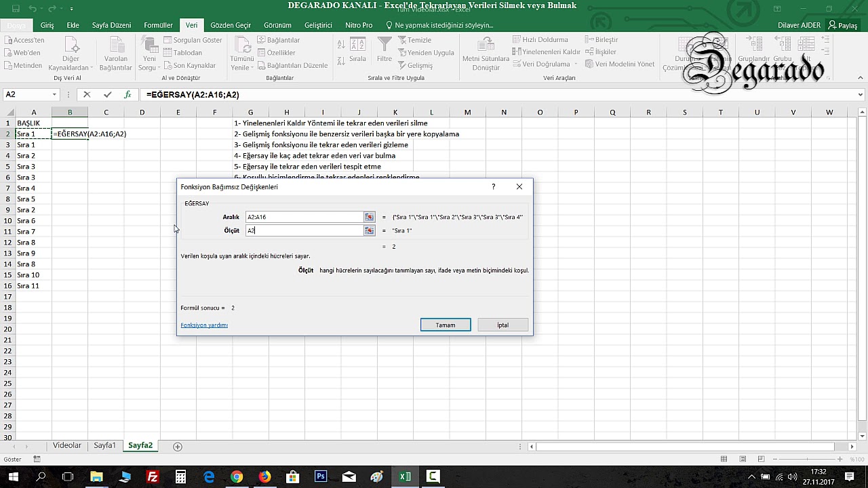Open Metni Sütunlara Dönüştür

point(486,53)
